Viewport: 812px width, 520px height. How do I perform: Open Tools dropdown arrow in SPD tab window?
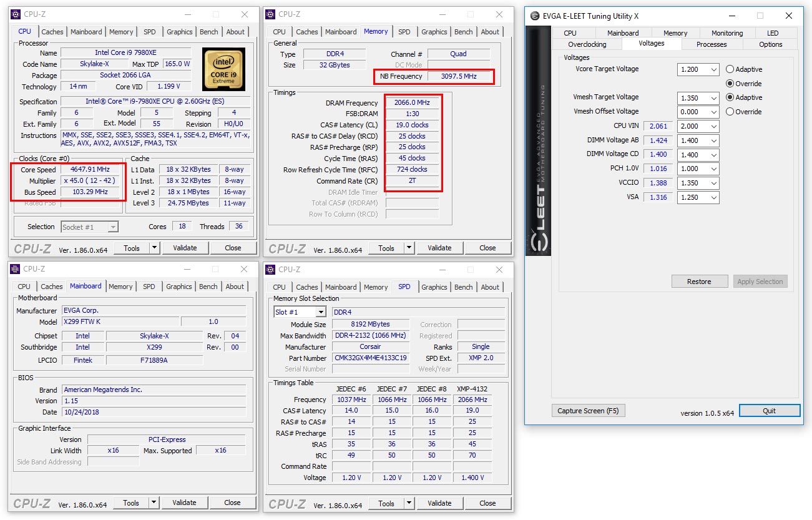click(409, 503)
